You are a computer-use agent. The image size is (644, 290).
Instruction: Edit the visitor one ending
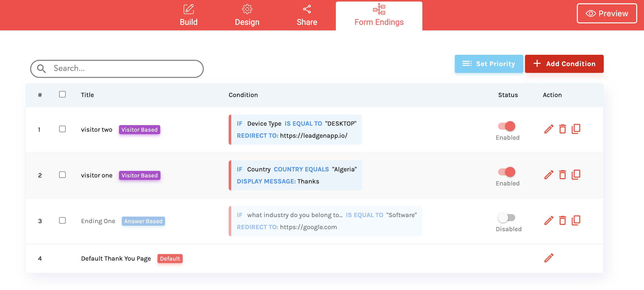click(549, 175)
